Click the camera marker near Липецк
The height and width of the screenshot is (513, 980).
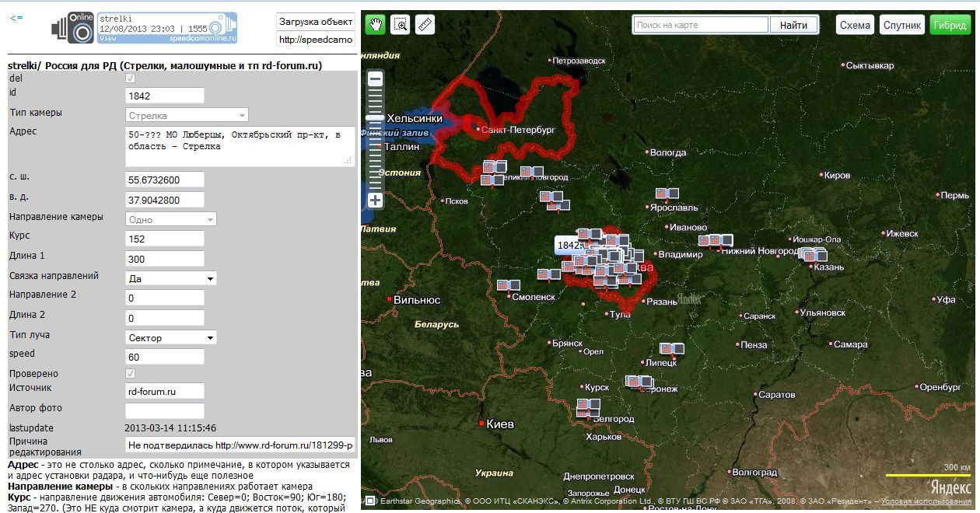671,349
